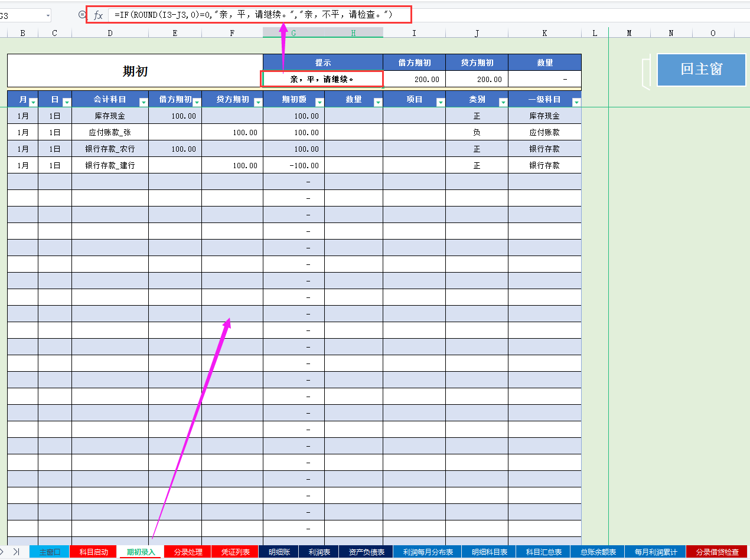The width and height of the screenshot is (750, 560).
Task: Select credit 100.00 in 银行存款_建行 row
Action: [232, 165]
